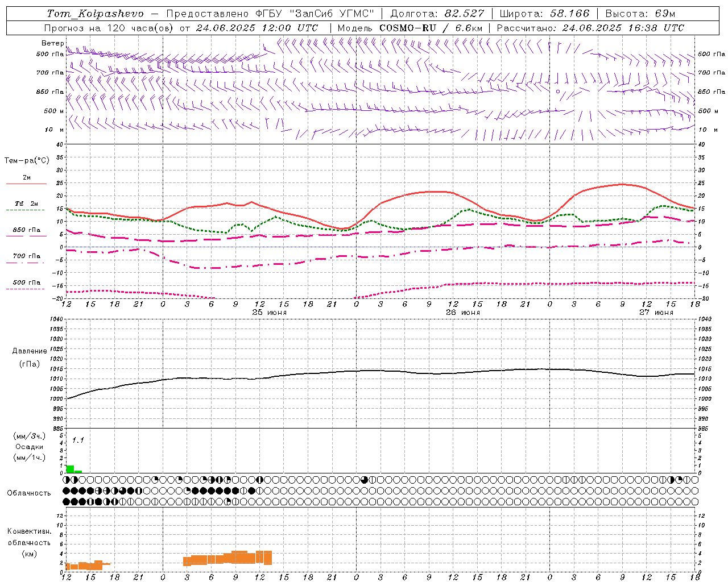The image size is (728, 582).
Task: Click the (мм/1ч.) precipitation unit label
Action: click(x=29, y=458)
